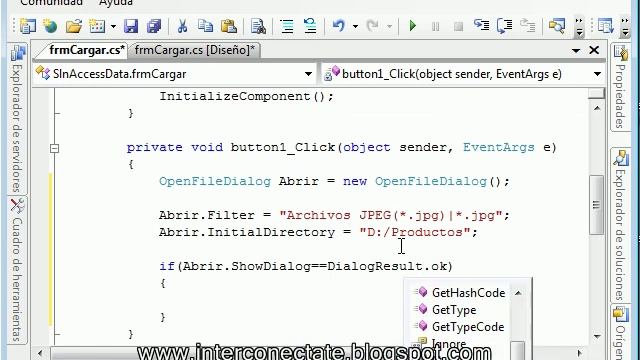Screen dimensions: 640x360
Task: Switch to the frmCargar.cs [Diseño] tab
Action: pyautogui.click(x=195, y=50)
